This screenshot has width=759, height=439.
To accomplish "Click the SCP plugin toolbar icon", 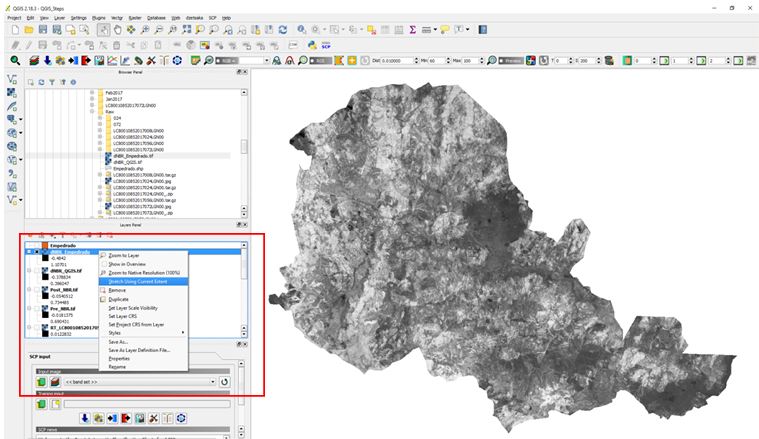I will 324,46.
